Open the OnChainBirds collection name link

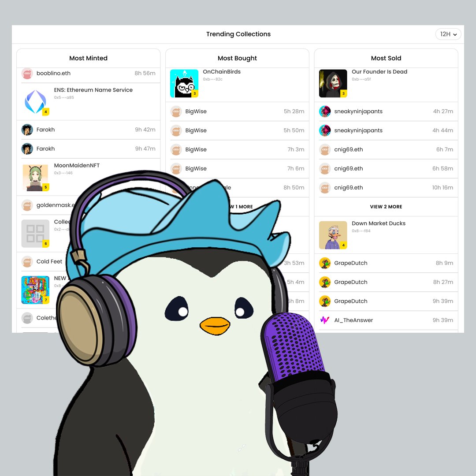click(222, 72)
